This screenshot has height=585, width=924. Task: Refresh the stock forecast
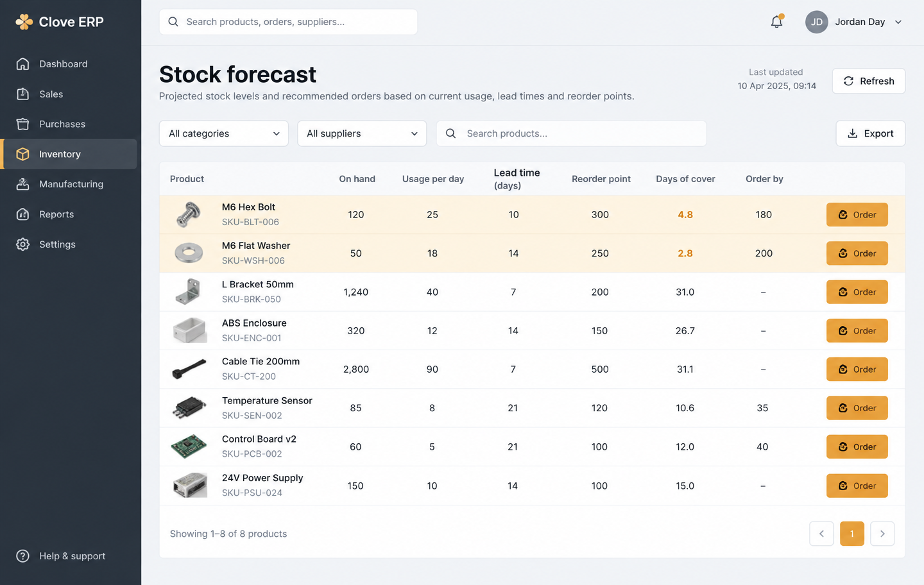[868, 81]
